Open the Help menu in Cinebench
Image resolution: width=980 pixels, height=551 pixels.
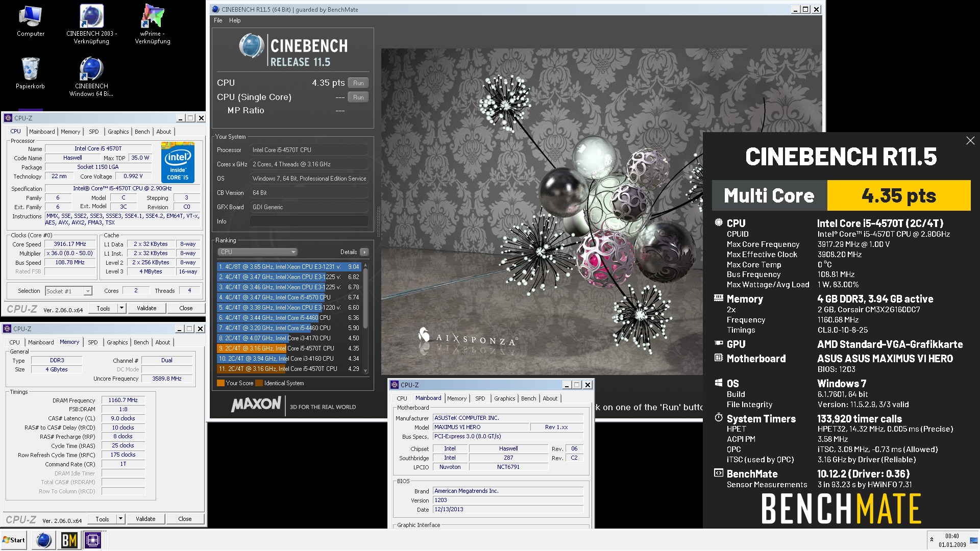235,20
